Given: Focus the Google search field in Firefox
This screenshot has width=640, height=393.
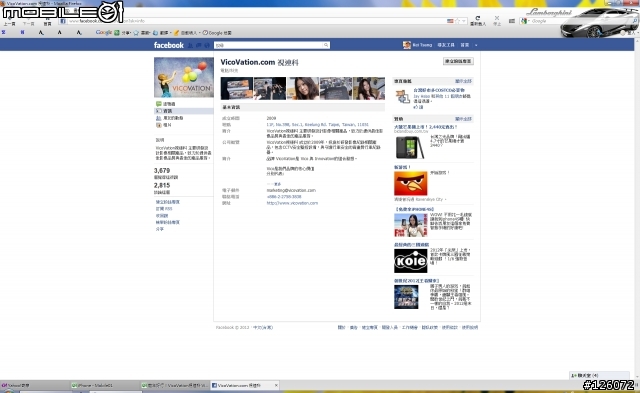Looking at the screenshot, I should pos(546,21).
